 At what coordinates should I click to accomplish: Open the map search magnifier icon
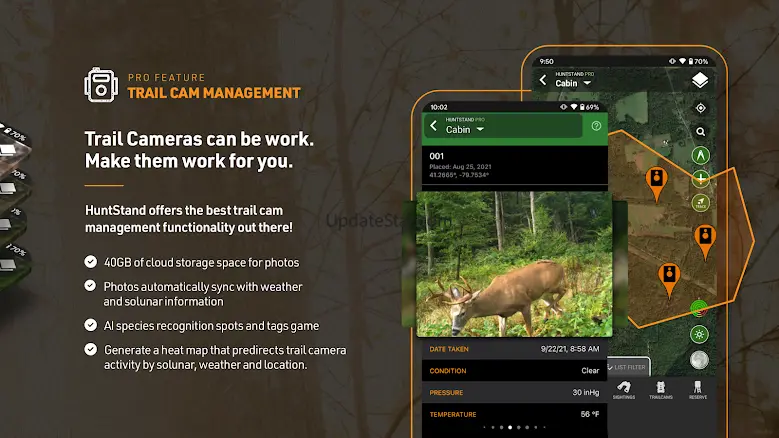pyautogui.click(x=701, y=132)
